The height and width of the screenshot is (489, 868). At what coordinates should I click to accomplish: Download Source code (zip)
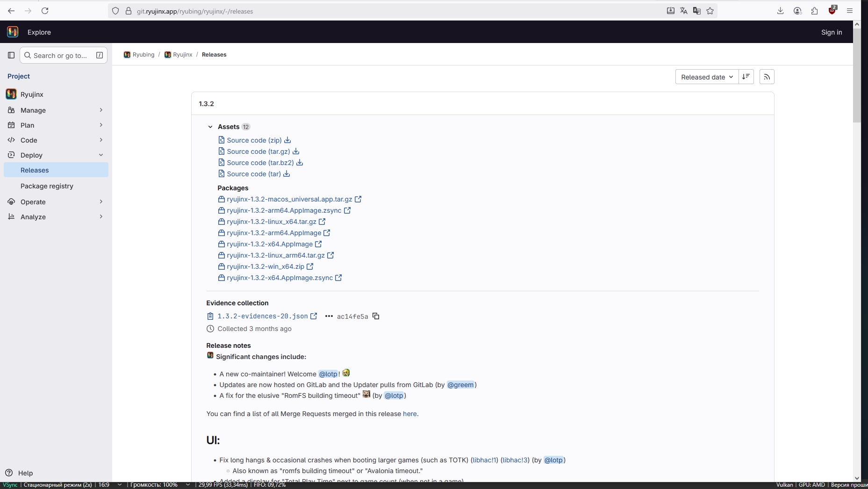pyautogui.click(x=254, y=140)
